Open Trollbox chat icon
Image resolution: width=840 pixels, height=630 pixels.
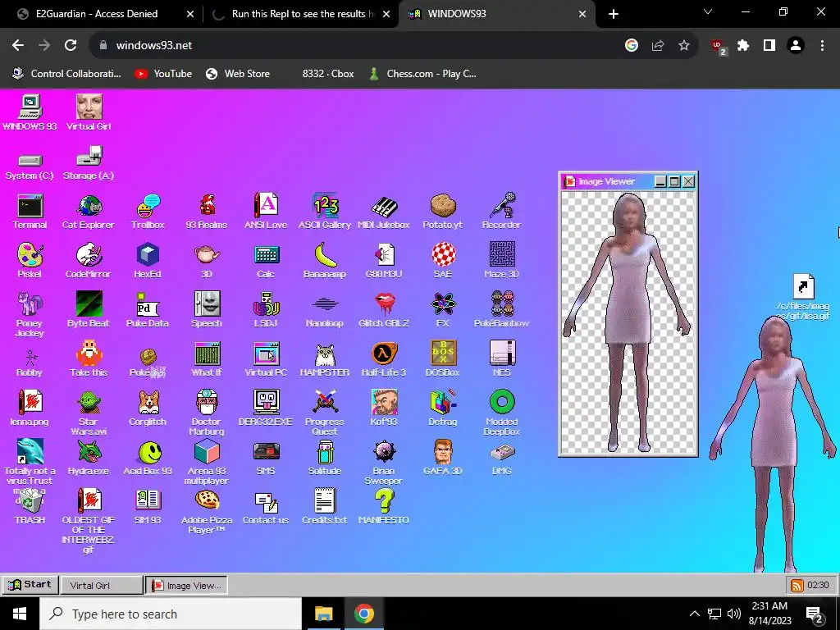148,212
